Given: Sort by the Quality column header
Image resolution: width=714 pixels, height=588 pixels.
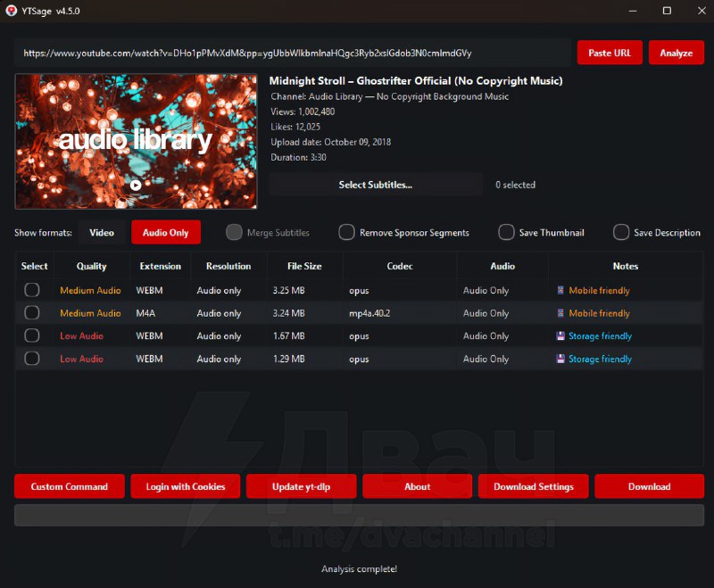Looking at the screenshot, I should coord(92,266).
